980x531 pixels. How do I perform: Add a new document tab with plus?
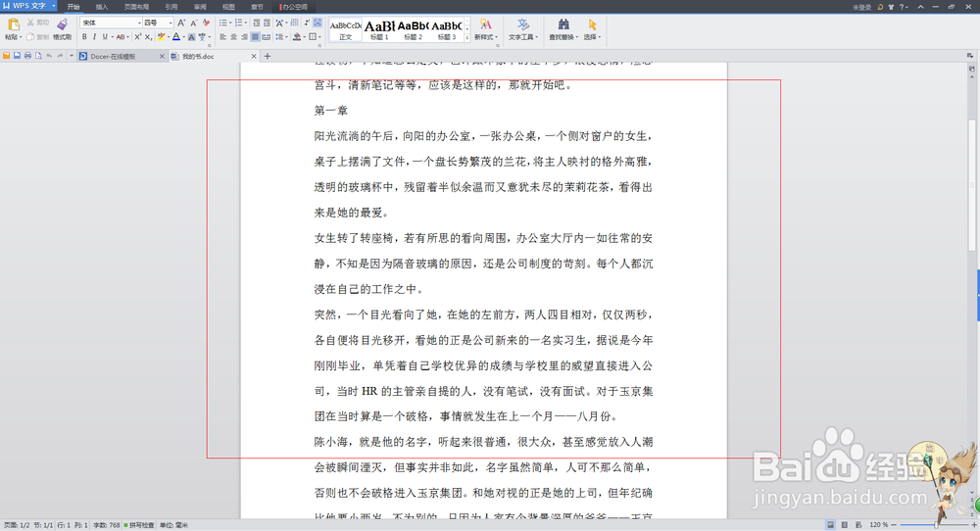(268, 56)
